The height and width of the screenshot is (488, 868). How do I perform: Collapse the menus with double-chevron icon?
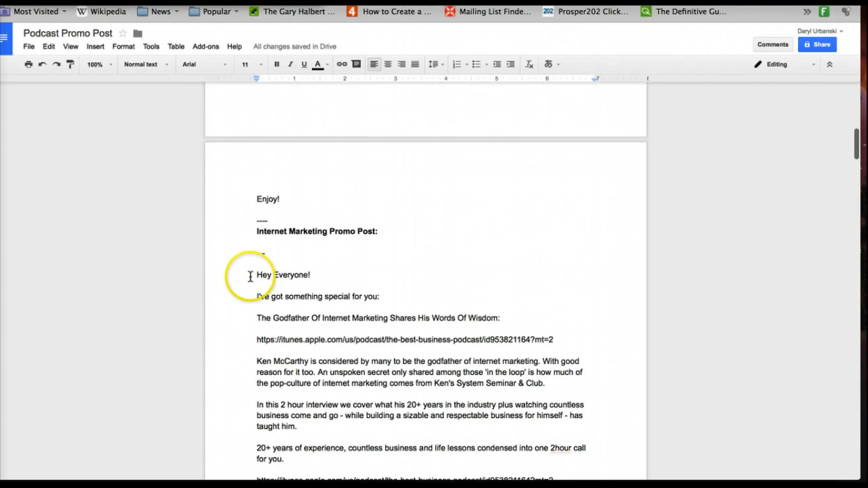(x=829, y=64)
